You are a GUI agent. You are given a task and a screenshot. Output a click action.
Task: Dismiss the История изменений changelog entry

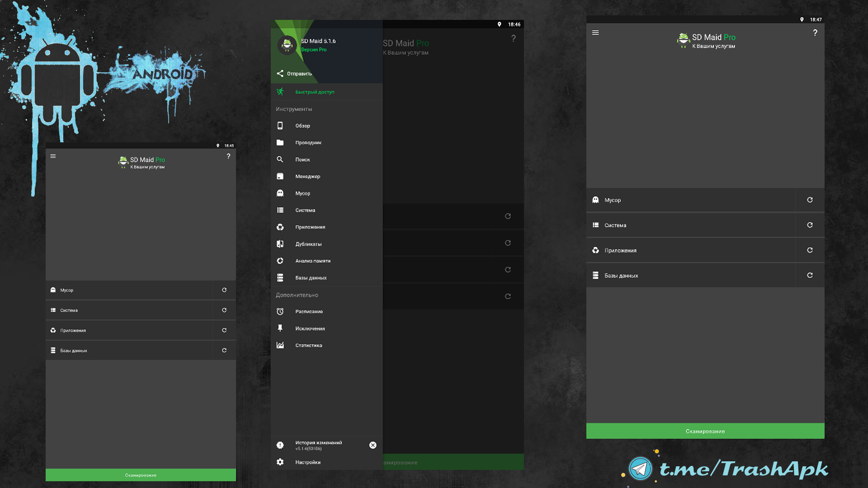coord(373,445)
